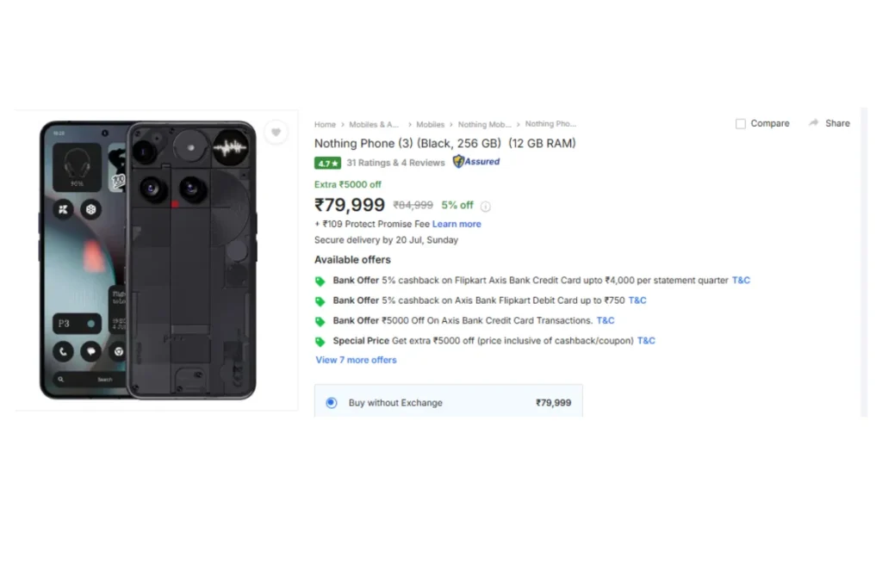Select the Buy without Exchange radio button
The width and height of the screenshot is (882, 588).
pyautogui.click(x=332, y=403)
